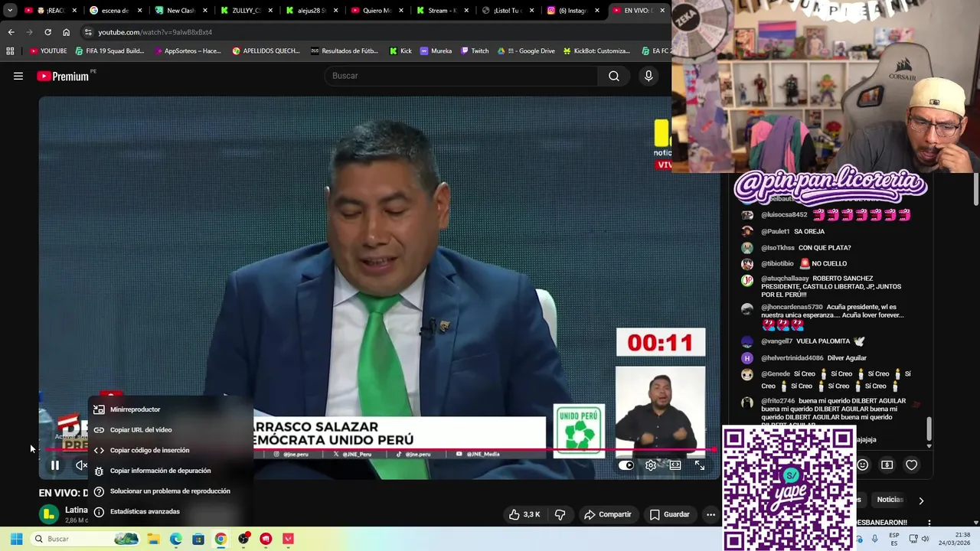Click the Compartir share button
Image resolution: width=980 pixels, height=551 pixels.
(x=608, y=514)
